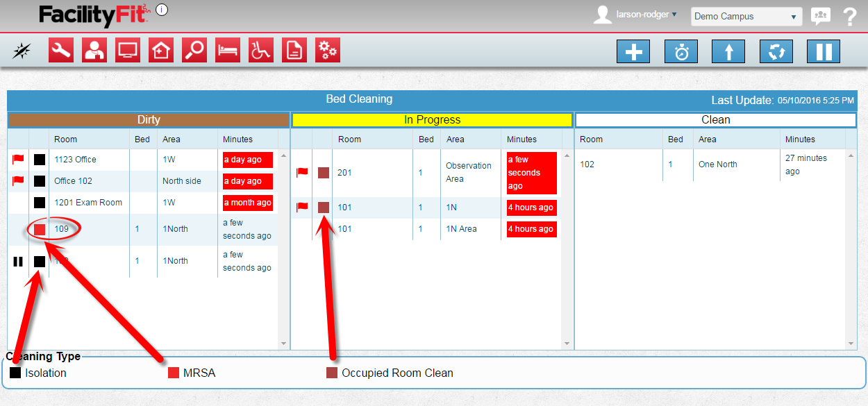Click the stopwatch timer icon
The width and height of the screenshot is (868, 406).
point(681,52)
